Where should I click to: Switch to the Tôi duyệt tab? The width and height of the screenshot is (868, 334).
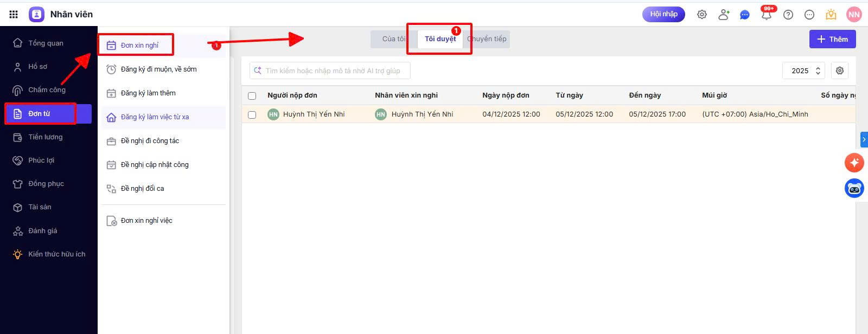(440, 38)
